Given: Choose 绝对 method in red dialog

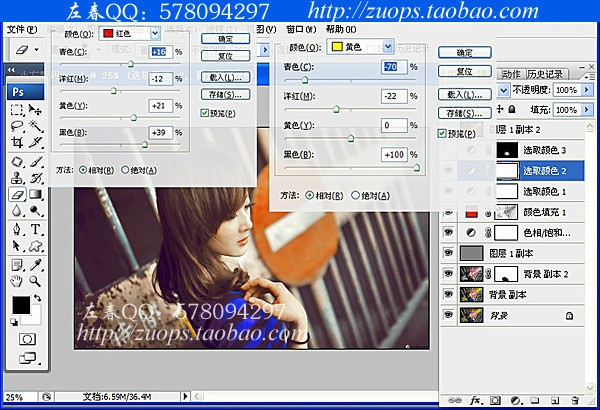Looking at the screenshot, I should tap(125, 170).
